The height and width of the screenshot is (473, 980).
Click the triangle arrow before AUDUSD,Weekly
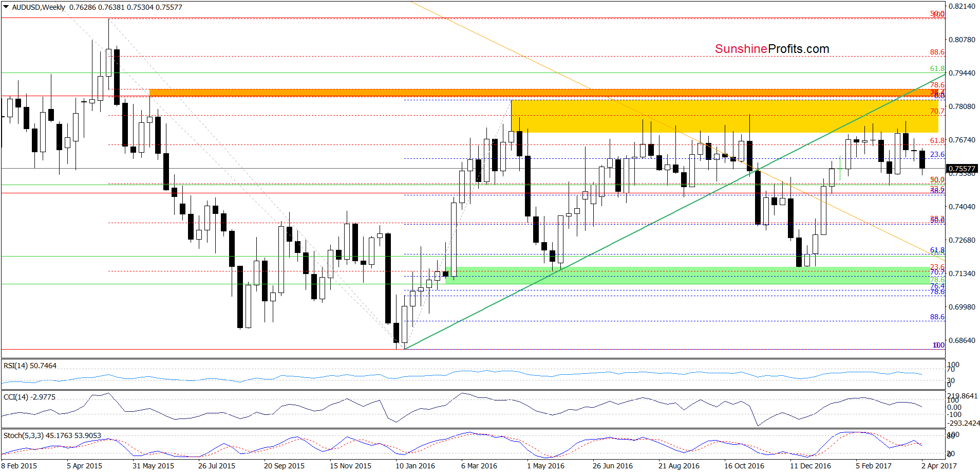[x=6, y=7]
